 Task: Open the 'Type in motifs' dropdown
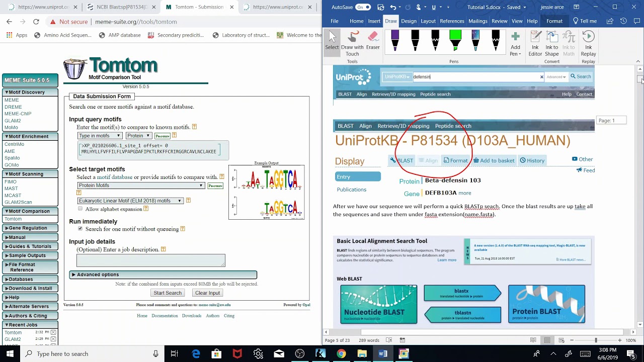pyautogui.click(x=100, y=136)
